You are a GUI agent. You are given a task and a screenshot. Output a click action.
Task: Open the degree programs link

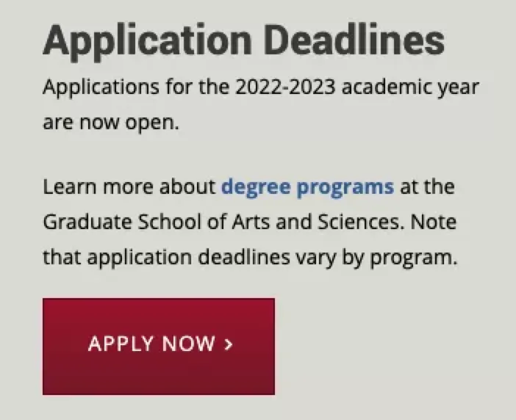307,187
